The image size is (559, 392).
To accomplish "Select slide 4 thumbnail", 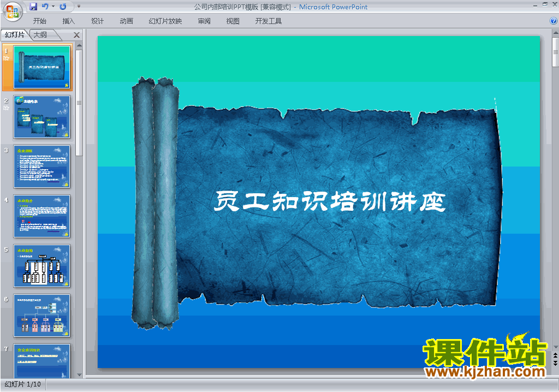I will [41, 216].
